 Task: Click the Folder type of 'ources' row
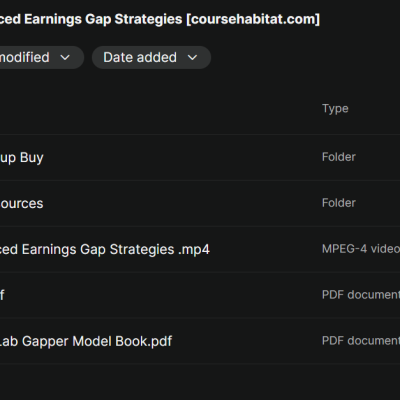coord(339,203)
